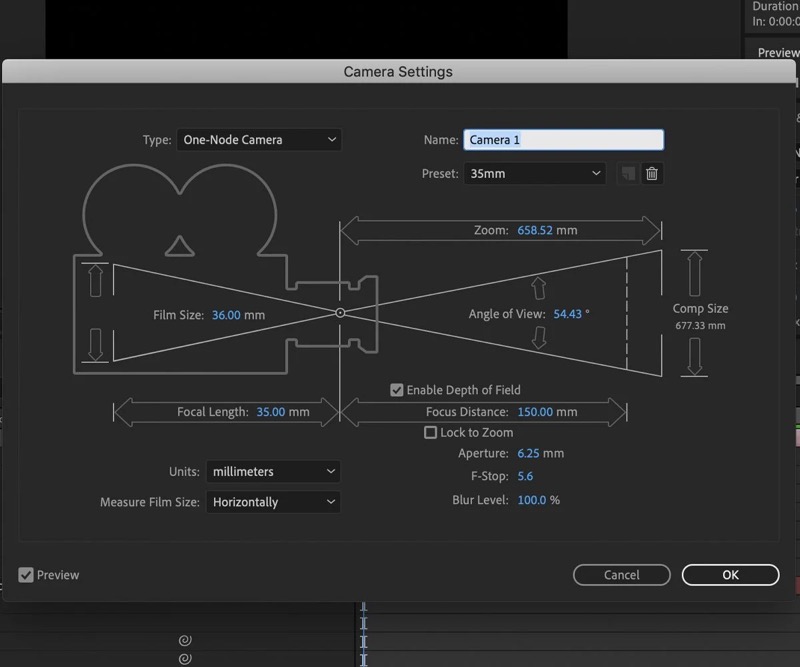Screen dimensions: 800x667
Task: Click the Blur Level percentage value
Action: pyautogui.click(x=531, y=500)
